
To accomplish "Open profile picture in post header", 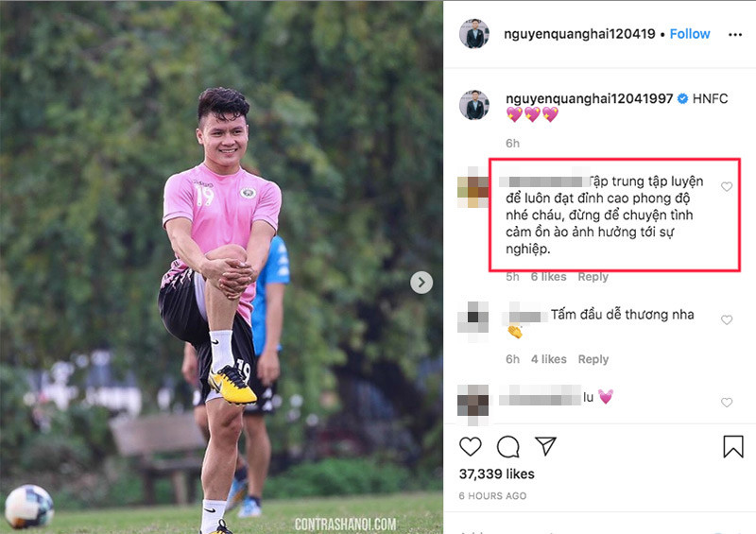I will tap(474, 34).
